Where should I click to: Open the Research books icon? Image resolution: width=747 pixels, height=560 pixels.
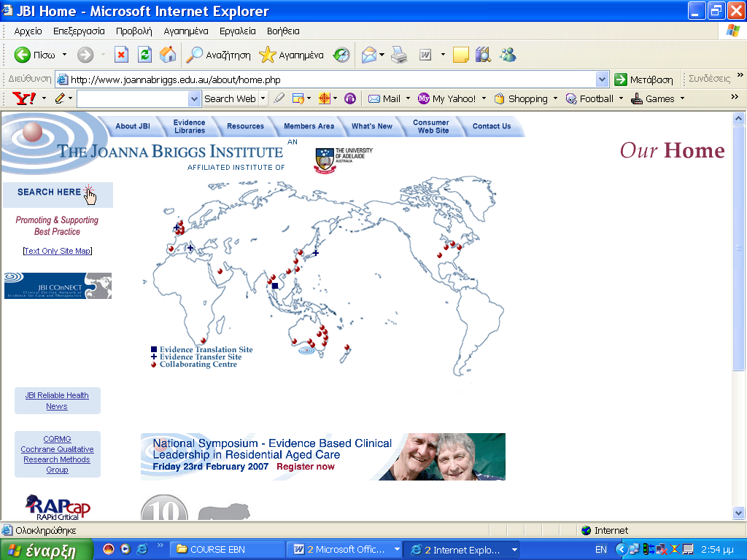[483, 55]
